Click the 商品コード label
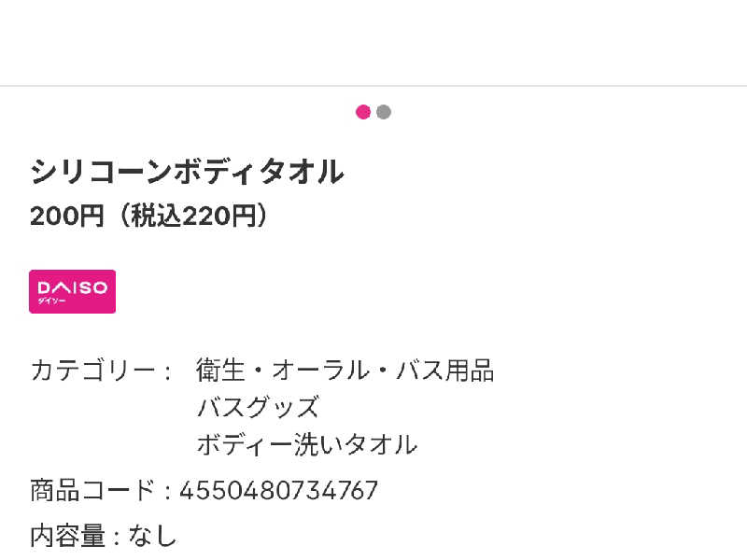The image size is (747, 560). (92, 490)
